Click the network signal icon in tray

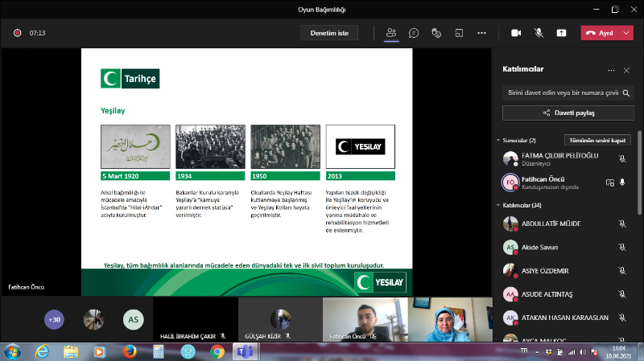572,352
